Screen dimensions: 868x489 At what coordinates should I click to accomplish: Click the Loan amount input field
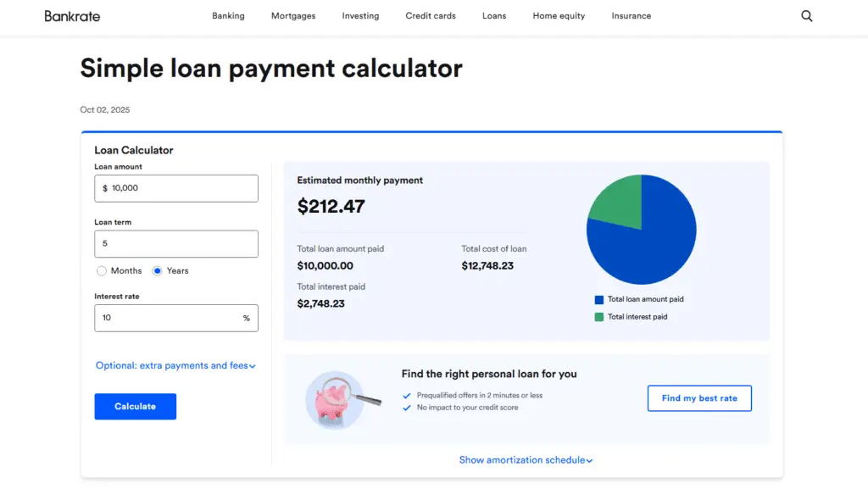tap(175, 188)
